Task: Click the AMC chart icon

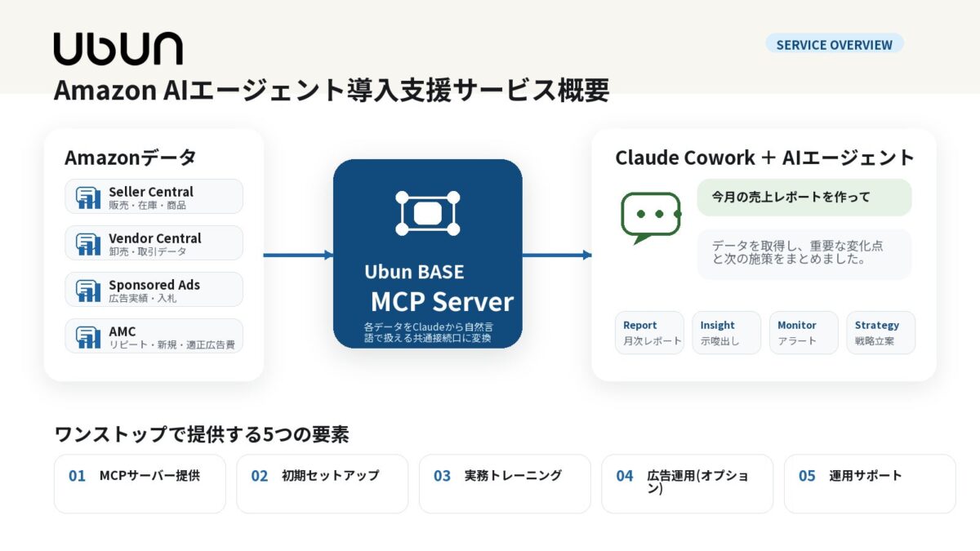Action: 88,337
